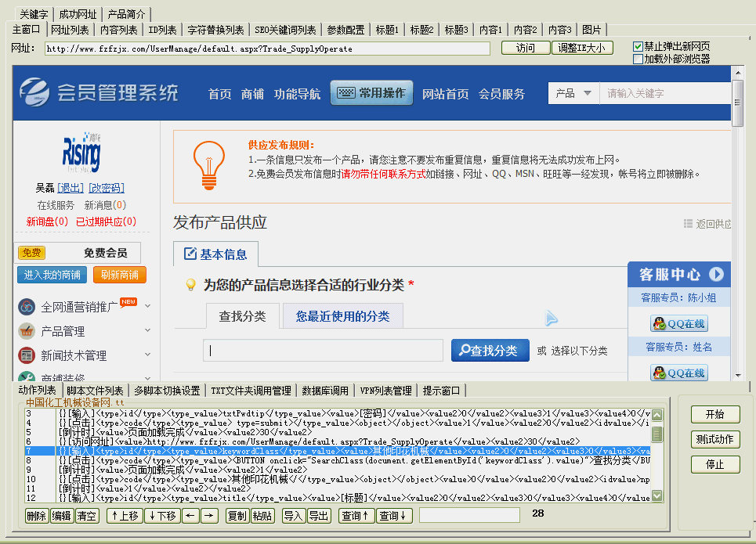Click the 导入 import button
756x544 pixels.
pyautogui.click(x=293, y=516)
